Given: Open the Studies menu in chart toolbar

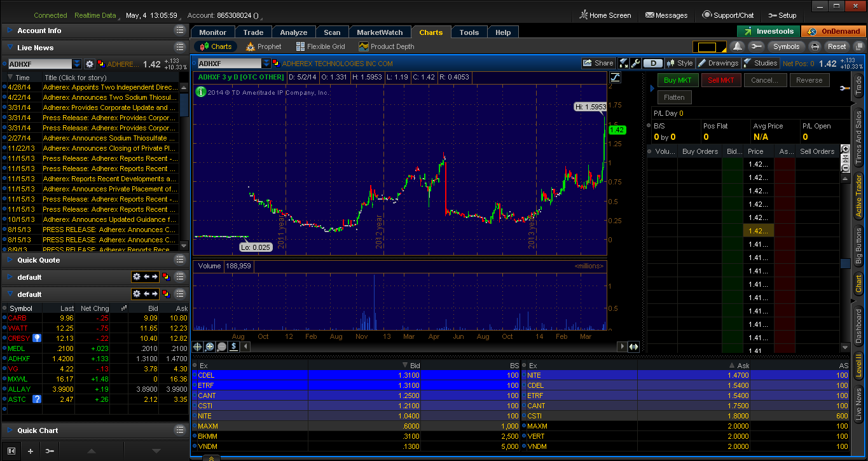Looking at the screenshot, I should tap(760, 63).
